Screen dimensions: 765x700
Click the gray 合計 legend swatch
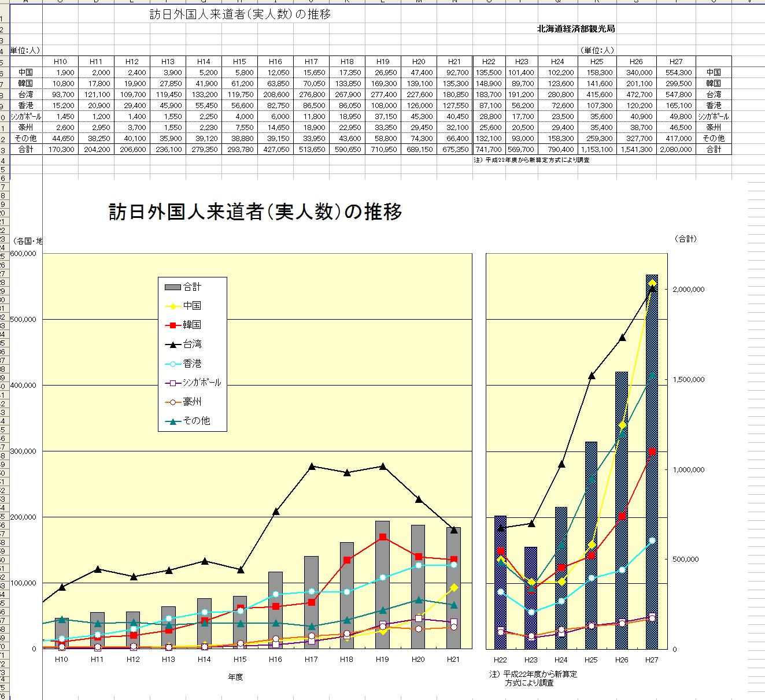[x=173, y=287]
